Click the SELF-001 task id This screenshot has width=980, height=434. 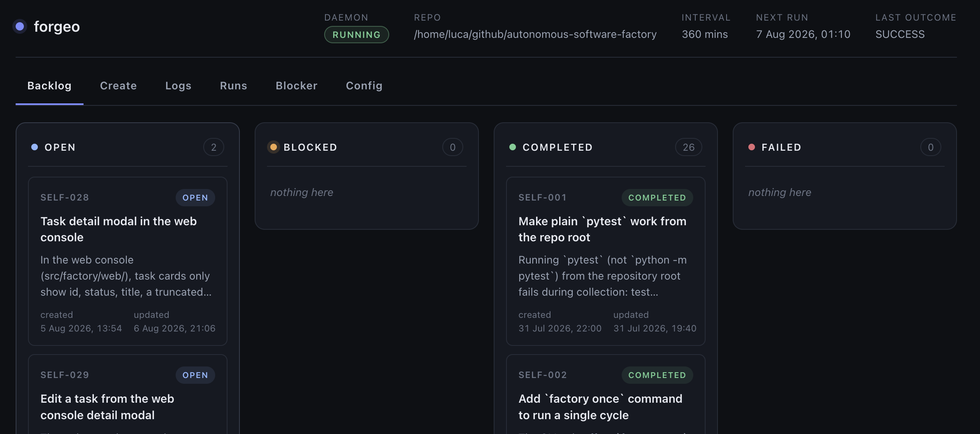pos(543,197)
